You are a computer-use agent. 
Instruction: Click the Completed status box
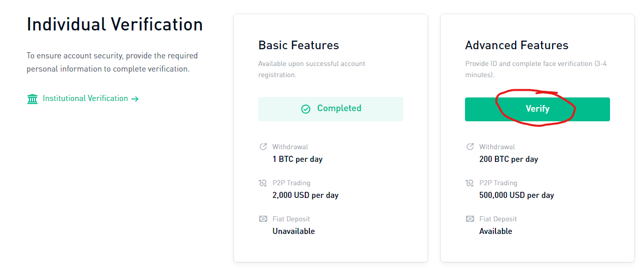[x=331, y=109]
